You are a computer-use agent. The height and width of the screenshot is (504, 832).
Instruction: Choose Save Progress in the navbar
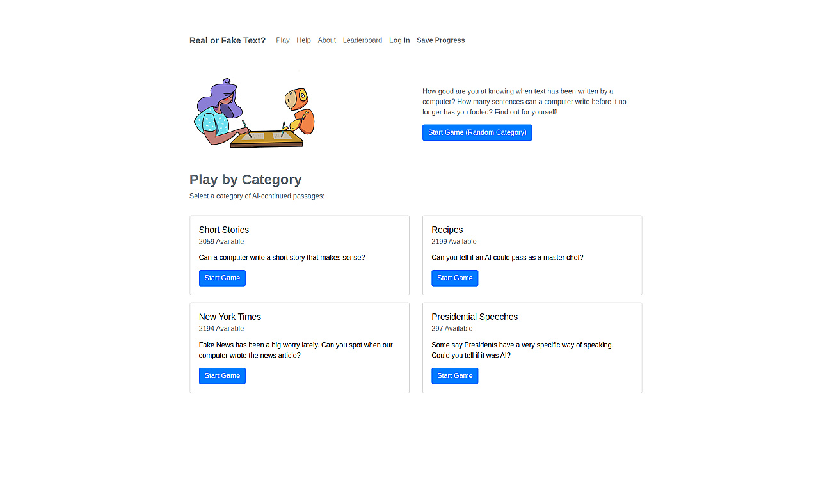[x=441, y=40]
